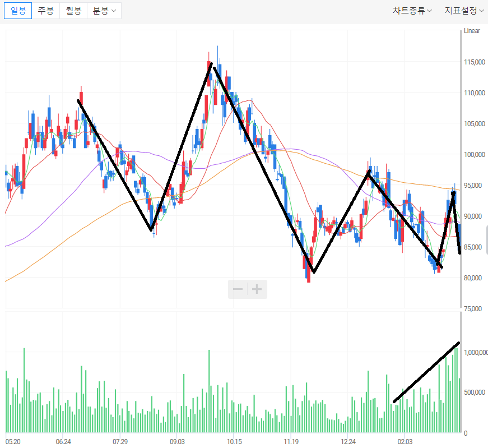The image size is (488, 448).
Task: Click the 07.29 date label
Action: pos(120,442)
